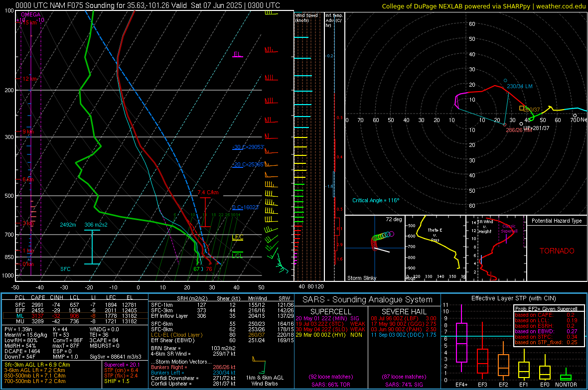Click the 'MeanW = 15.6g/kg' value
This screenshot has width=588, height=390.
click(x=26, y=335)
